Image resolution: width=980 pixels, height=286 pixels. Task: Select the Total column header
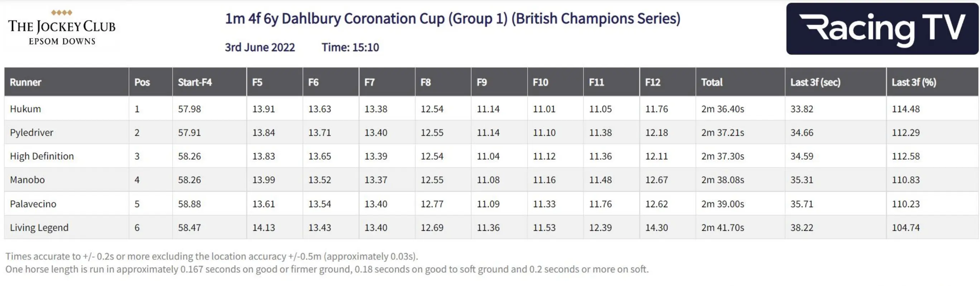[711, 82]
